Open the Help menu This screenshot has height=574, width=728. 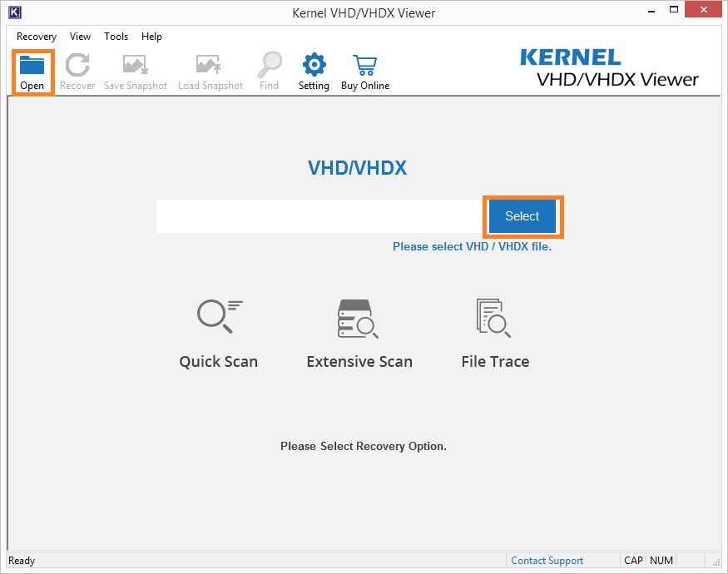(x=151, y=37)
